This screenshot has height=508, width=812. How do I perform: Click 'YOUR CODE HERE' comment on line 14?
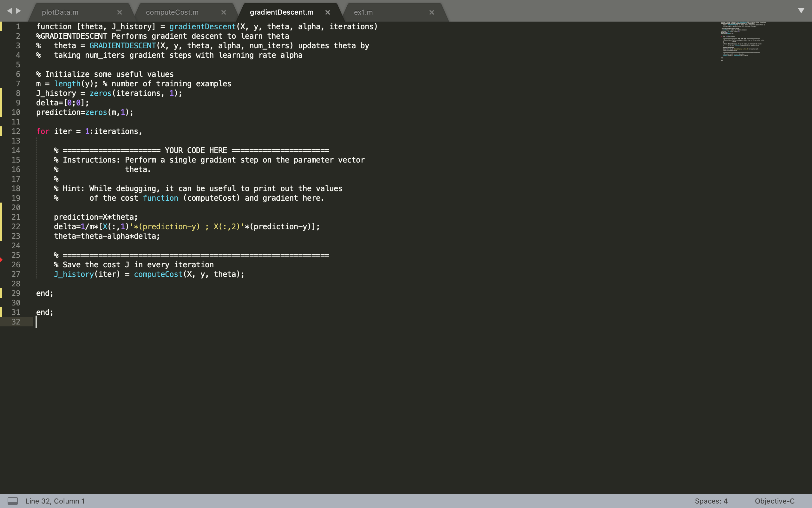[x=196, y=150]
